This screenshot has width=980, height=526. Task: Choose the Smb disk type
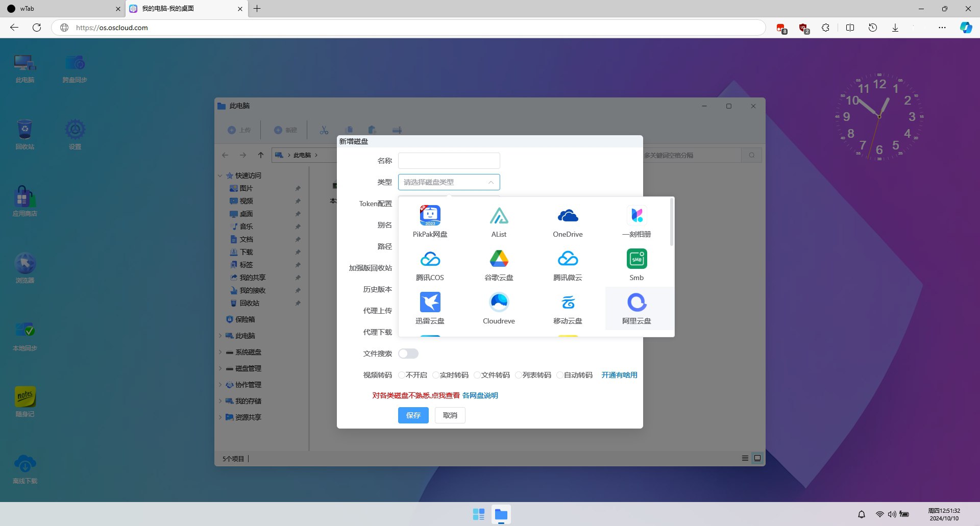coord(636,265)
